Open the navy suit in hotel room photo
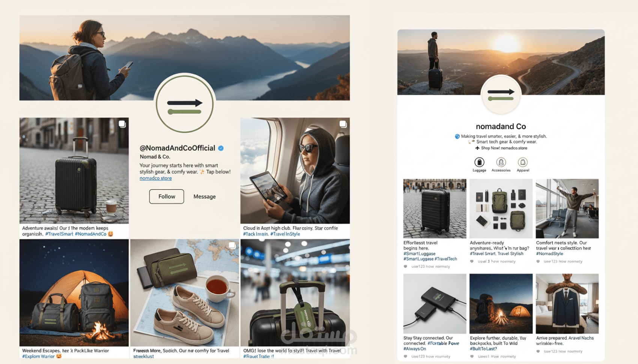The width and height of the screenshot is (638, 364). point(567,304)
